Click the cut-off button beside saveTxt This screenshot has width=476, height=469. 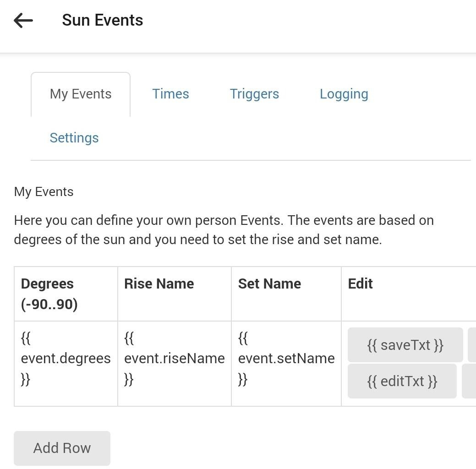point(472,345)
